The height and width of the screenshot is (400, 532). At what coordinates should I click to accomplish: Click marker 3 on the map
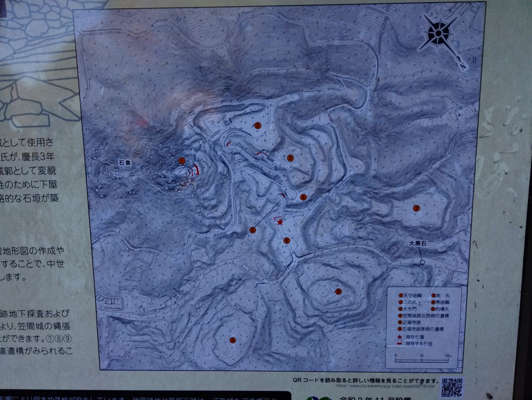(290, 157)
